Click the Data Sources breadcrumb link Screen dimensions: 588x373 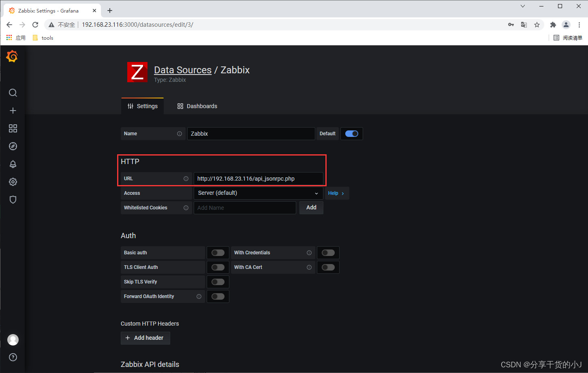183,70
